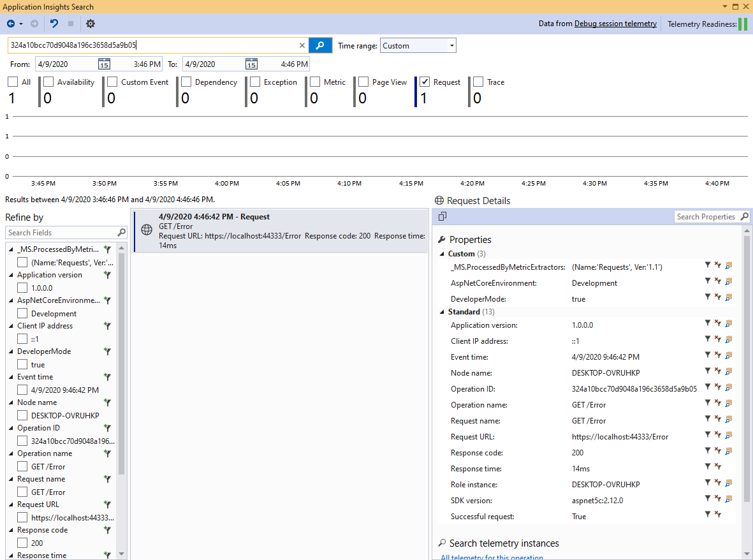Uncheck the Request checkbox
Image resolution: width=753 pixels, height=560 pixels.
[425, 82]
